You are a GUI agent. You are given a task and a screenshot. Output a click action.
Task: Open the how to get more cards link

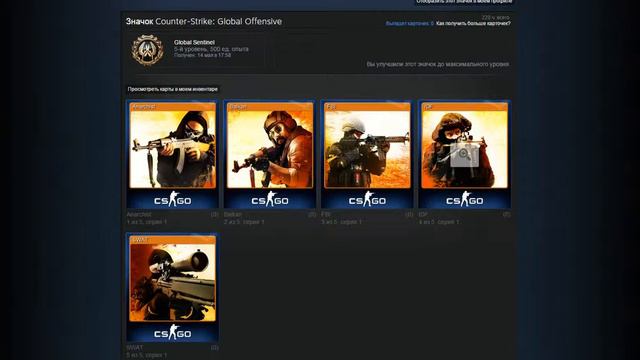[473, 24]
